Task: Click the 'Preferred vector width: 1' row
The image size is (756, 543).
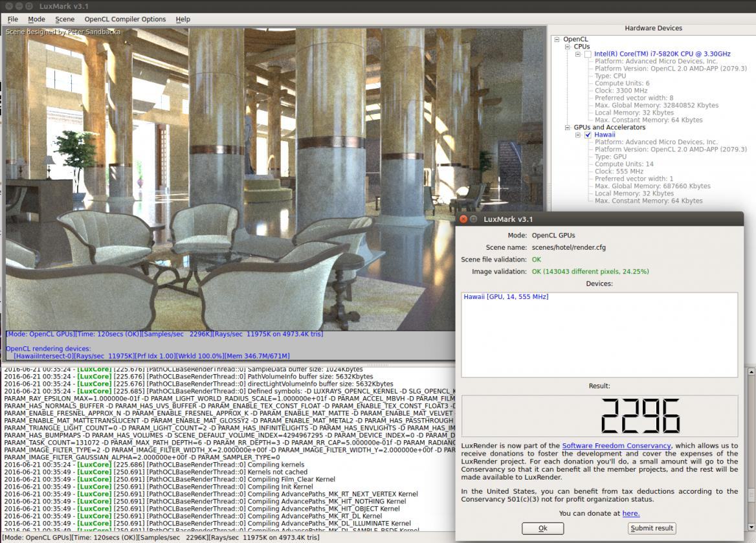Action: pyautogui.click(x=634, y=179)
